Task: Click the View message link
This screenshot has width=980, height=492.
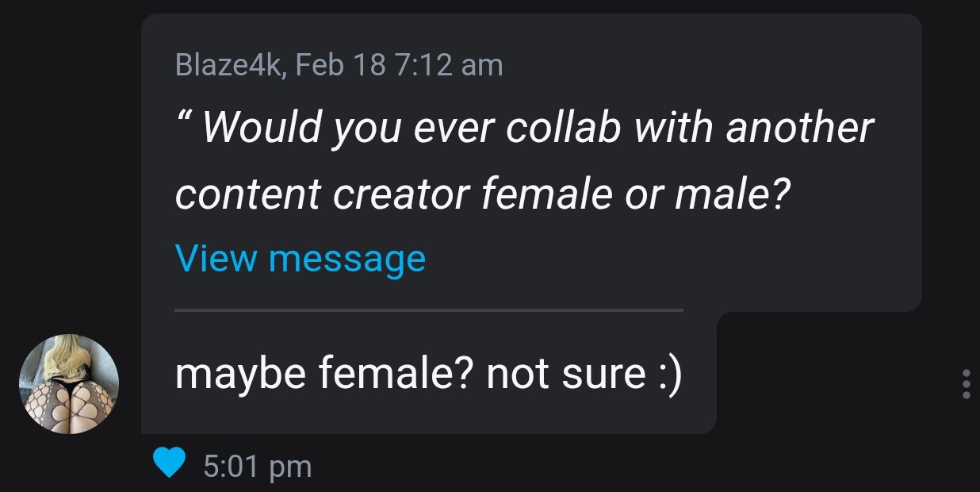Action: [300, 258]
